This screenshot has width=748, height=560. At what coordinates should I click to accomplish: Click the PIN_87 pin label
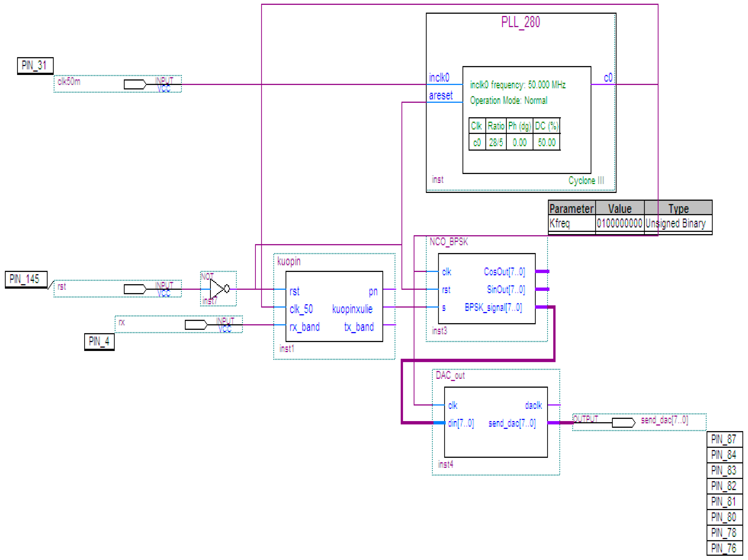click(x=724, y=439)
